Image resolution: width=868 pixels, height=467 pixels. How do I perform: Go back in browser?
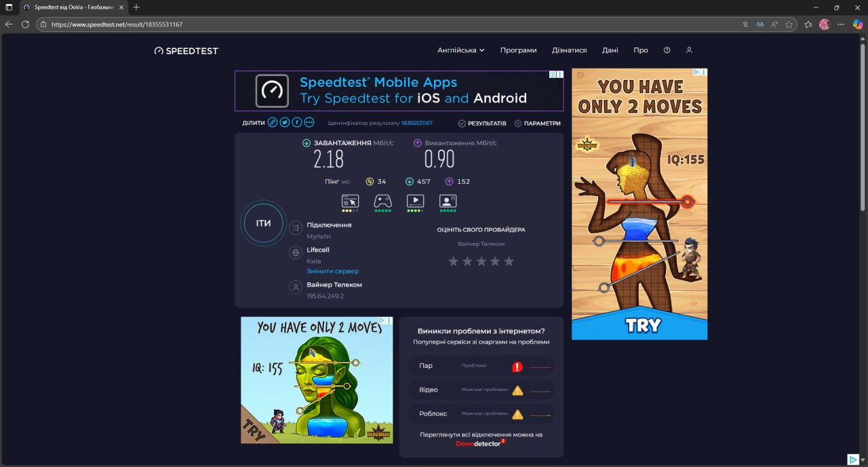[9, 24]
